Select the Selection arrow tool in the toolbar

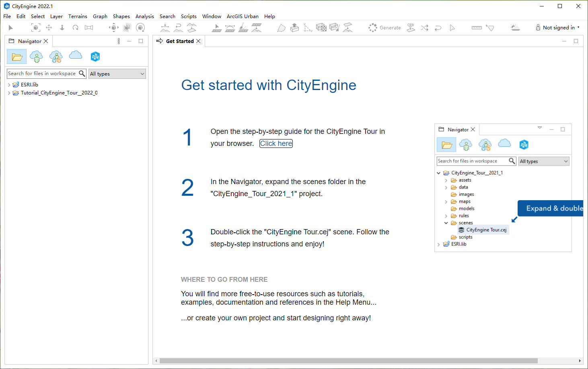(10, 27)
